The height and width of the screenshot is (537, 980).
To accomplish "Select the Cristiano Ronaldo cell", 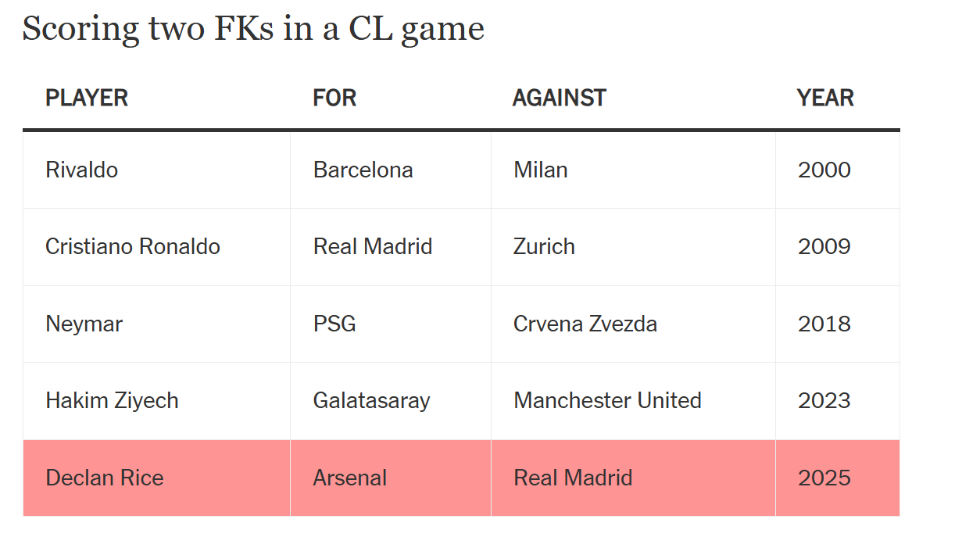I will [x=157, y=247].
